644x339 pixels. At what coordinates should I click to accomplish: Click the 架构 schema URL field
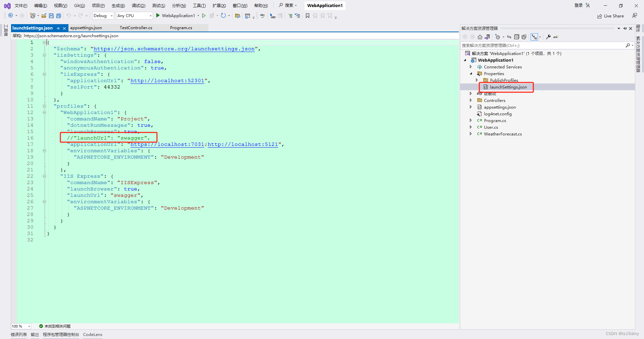pyautogui.click(x=240, y=36)
